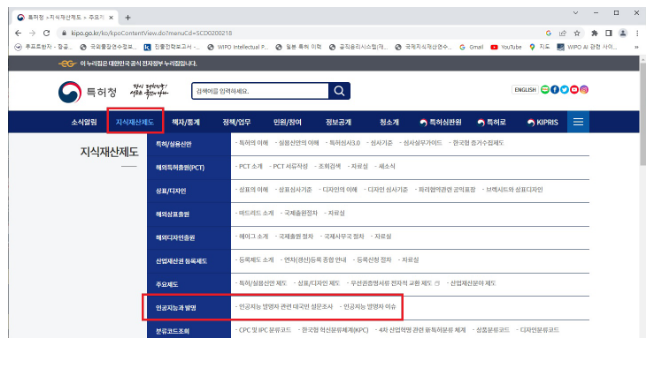Click the 특허청 logo
Viewport: 654px width, 374px height.
point(88,91)
